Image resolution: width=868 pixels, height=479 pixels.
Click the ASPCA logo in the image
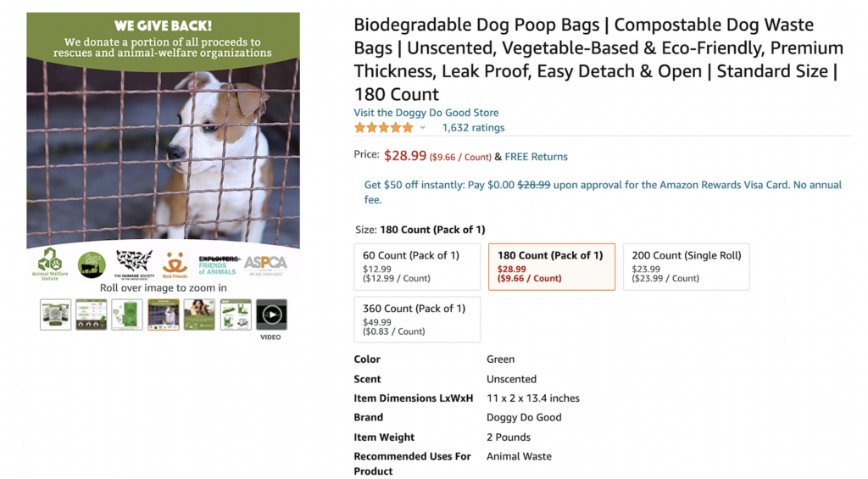pyautogui.click(x=265, y=265)
